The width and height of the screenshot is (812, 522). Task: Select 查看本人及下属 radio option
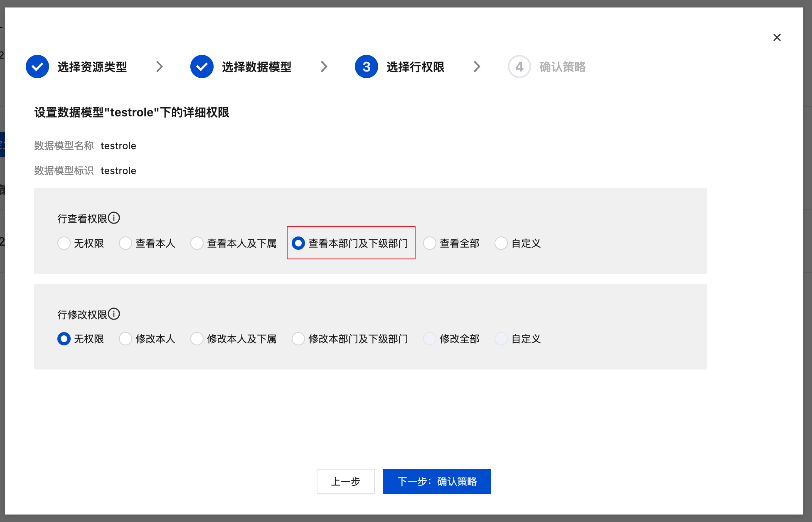click(197, 243)
